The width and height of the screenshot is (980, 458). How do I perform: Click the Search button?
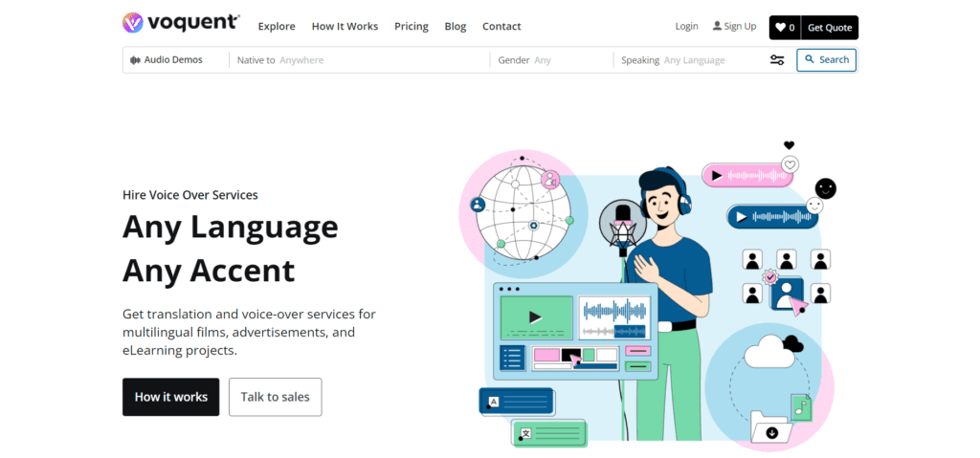coord(826,60)
